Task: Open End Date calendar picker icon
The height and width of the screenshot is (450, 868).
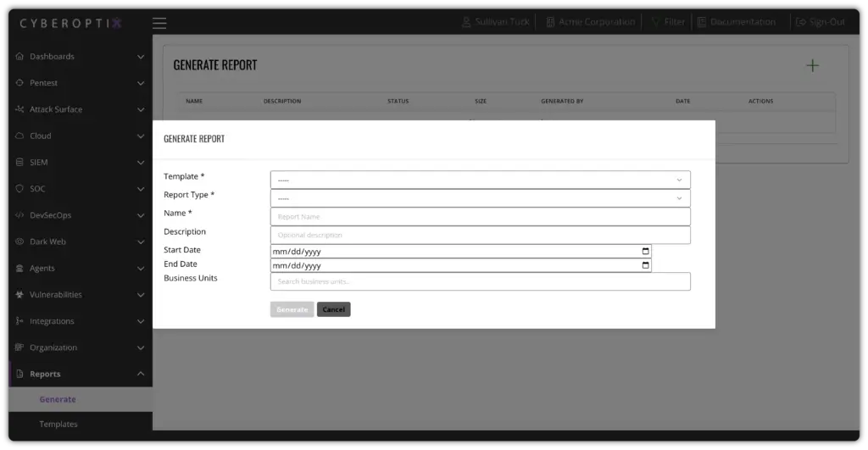Action: 645,265
